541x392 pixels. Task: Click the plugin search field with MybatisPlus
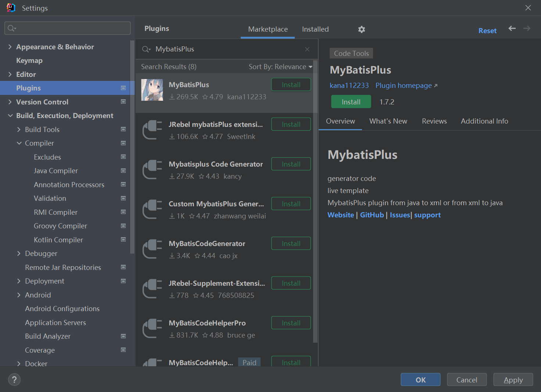pyautogui.click(x=226, y=49)
